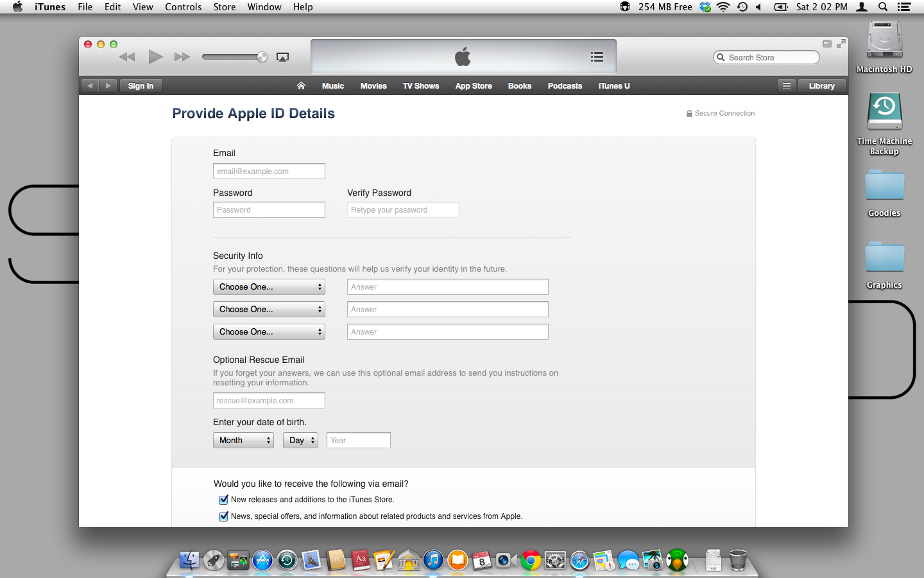Open Calendar from the Dock
Image resolution: width=924 pixels, height=578 pixels.
tap(482, 561)
